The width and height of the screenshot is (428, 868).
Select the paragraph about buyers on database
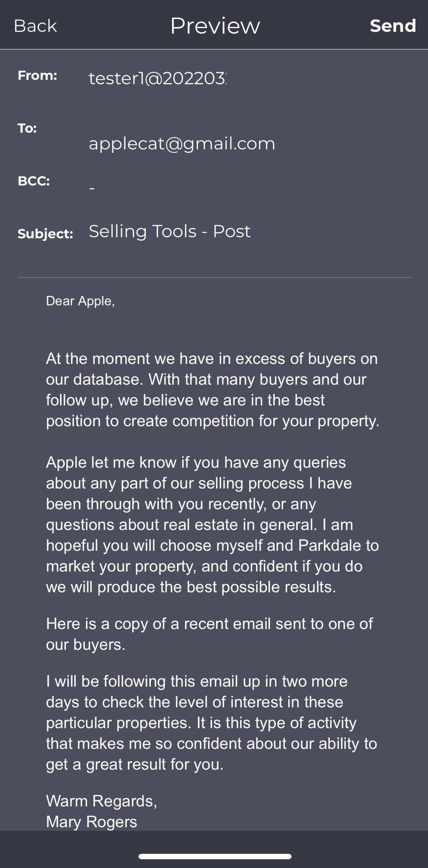point(213,390)
